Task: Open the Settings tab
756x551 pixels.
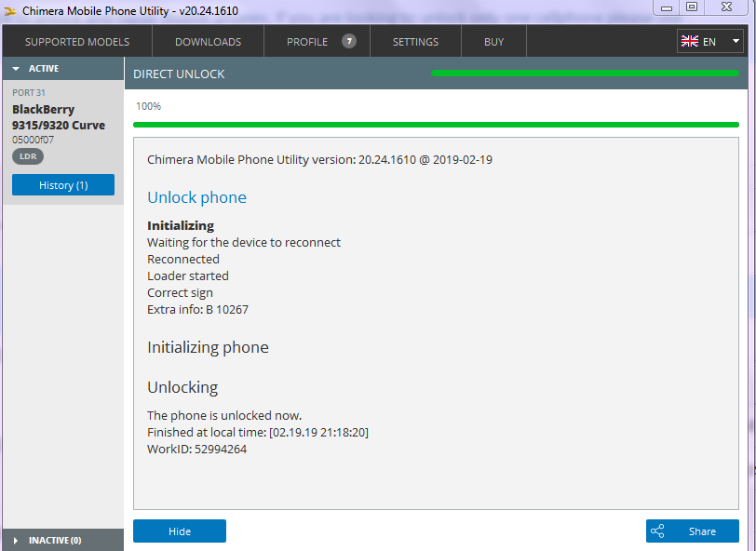Action: point(415,42)
